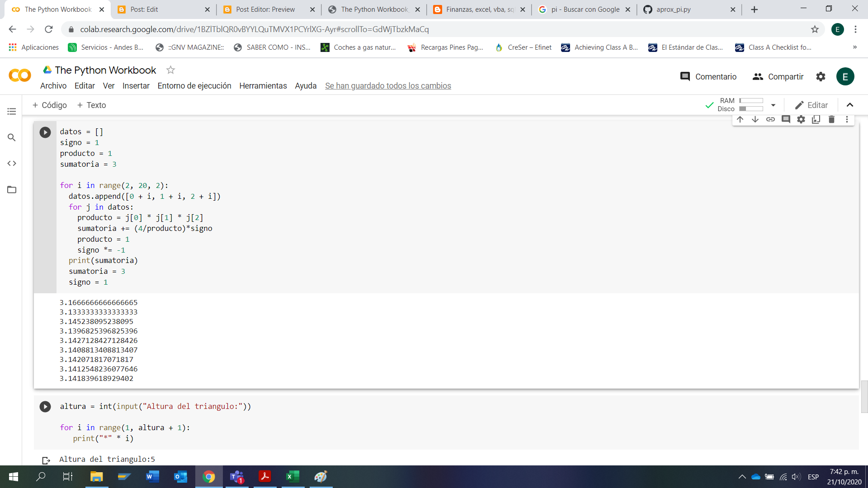Add a new cell with + Código
The width and height of the screenshot is (868, 488).
(50, 105)
